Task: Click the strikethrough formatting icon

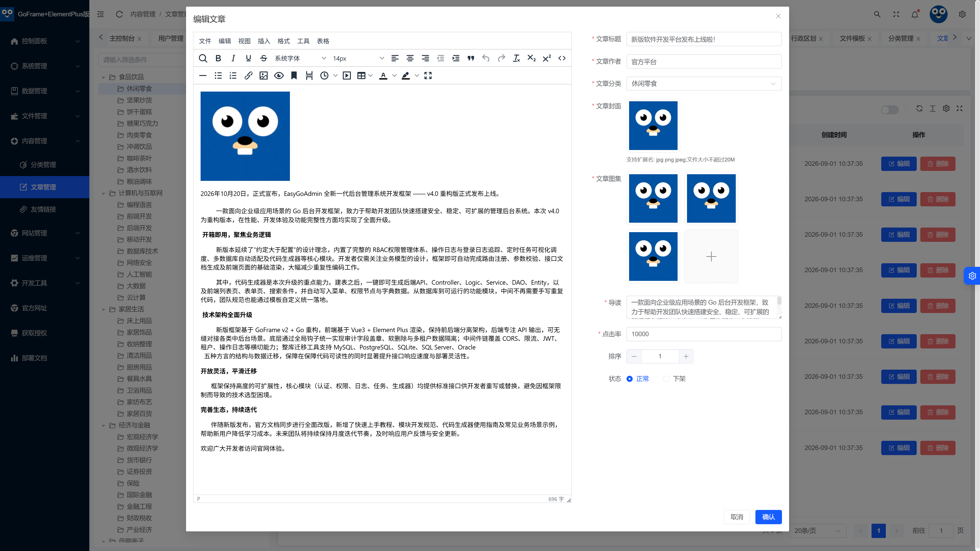Action: click(264, 58)
